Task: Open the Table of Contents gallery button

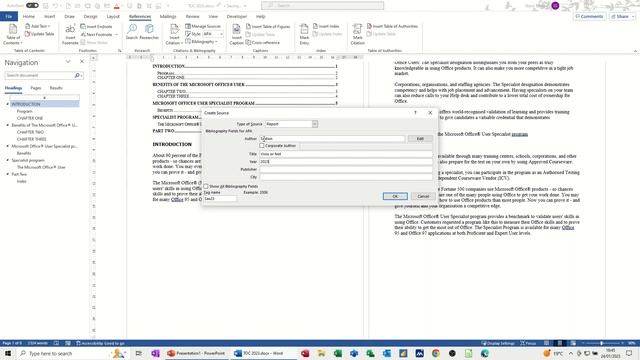Action: 13,34
